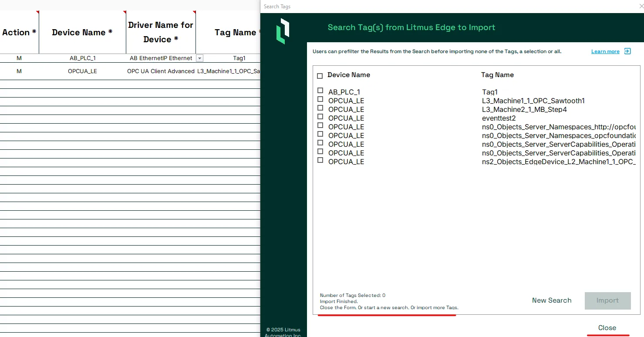Image resolution: width=644 pixels, height=337 pixels.
Task: Select the L3_Machine1_1_OPC_Sa spreadsheet cell
Action: click(228, 71)
